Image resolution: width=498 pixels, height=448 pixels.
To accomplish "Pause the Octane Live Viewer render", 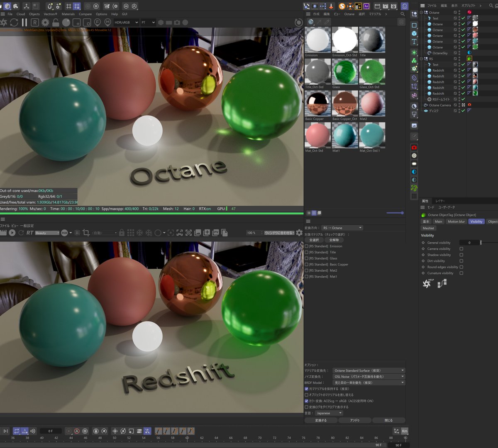I will click(x=24, y=22).
